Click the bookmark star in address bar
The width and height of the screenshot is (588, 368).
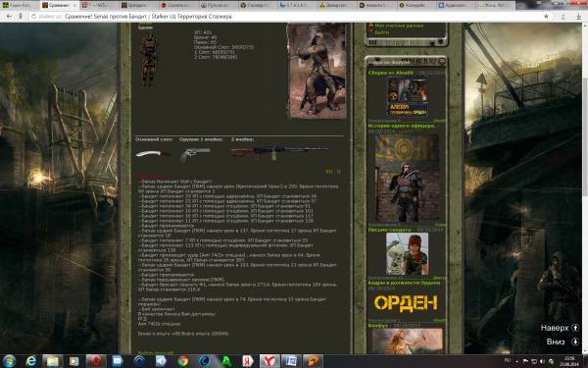click(546, 16)
